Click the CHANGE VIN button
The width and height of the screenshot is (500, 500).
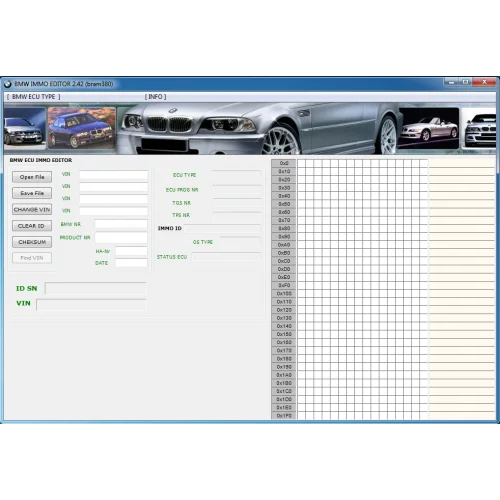(x=32, y=209)
